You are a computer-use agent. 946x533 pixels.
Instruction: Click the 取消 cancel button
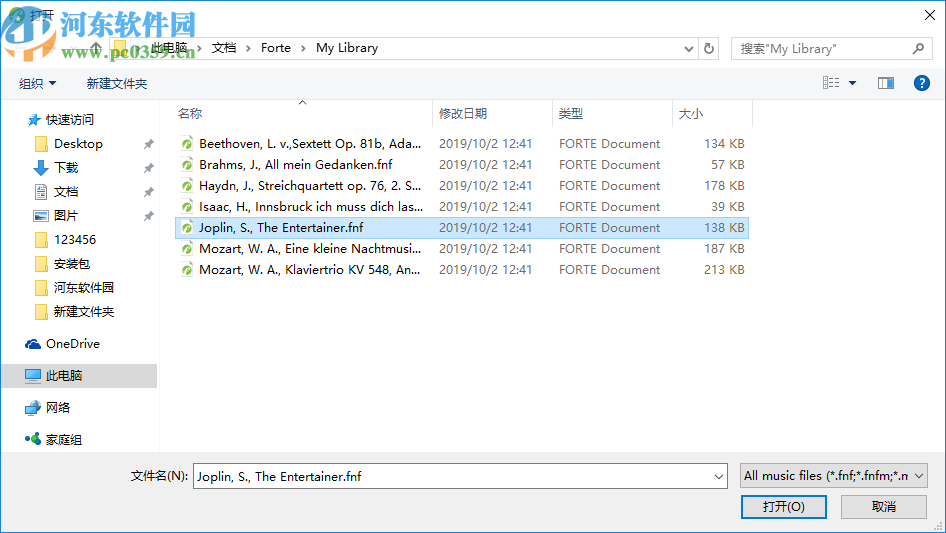coord(884,507)
